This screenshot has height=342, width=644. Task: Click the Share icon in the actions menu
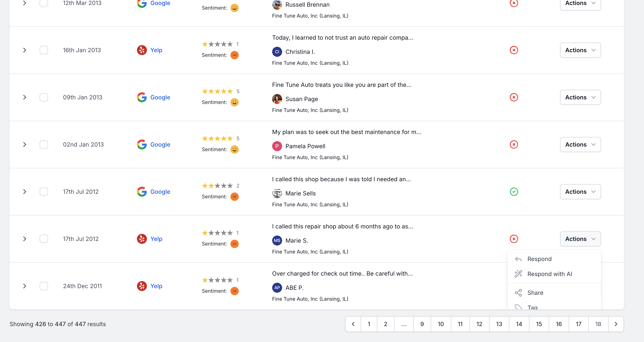click(518, 293)
